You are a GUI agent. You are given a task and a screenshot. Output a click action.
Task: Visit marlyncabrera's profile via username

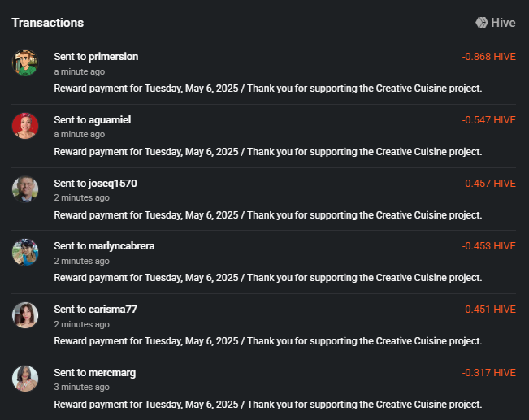[x=121, y=246]
